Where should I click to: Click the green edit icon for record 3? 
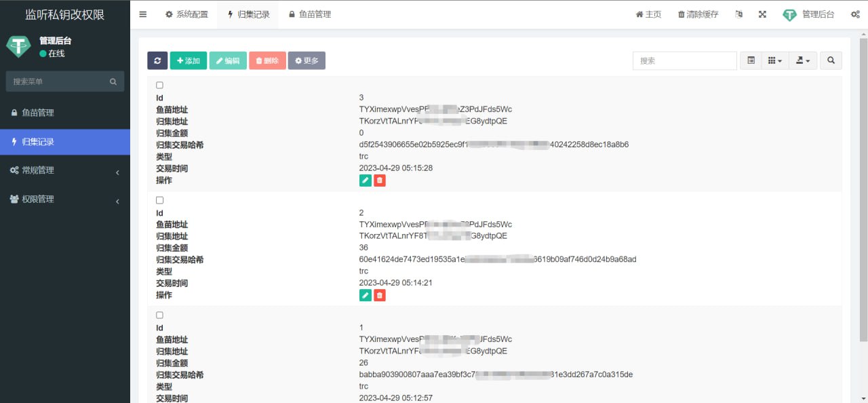(365, 180)
